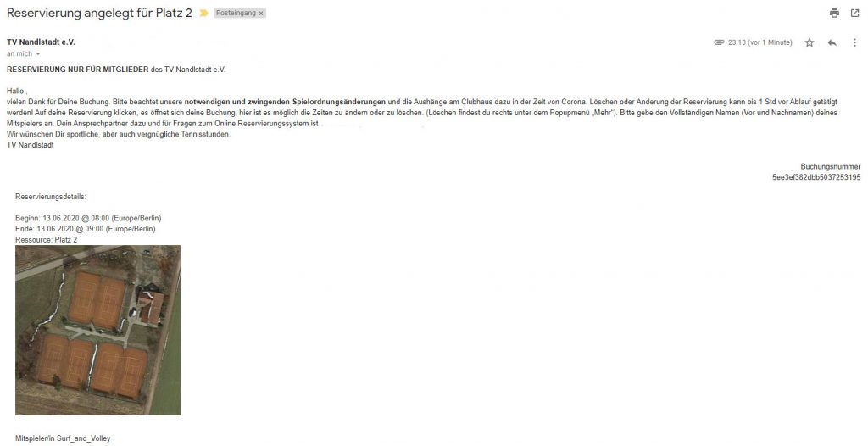Expand recipient details arrow beside 'an mich'
The height and width of the screenshot is (446, 868).
(38, 54)
